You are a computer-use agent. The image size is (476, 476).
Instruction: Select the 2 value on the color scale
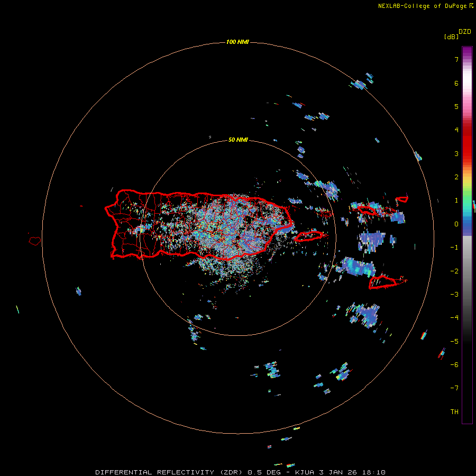[456, 177]
